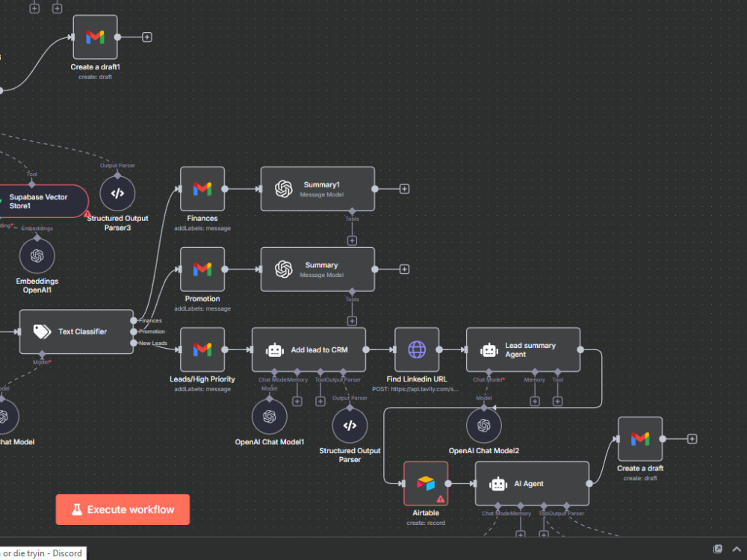747x560 pixels.
Task: Open Structured Output Parser3 node
Action: click(118, 193)
